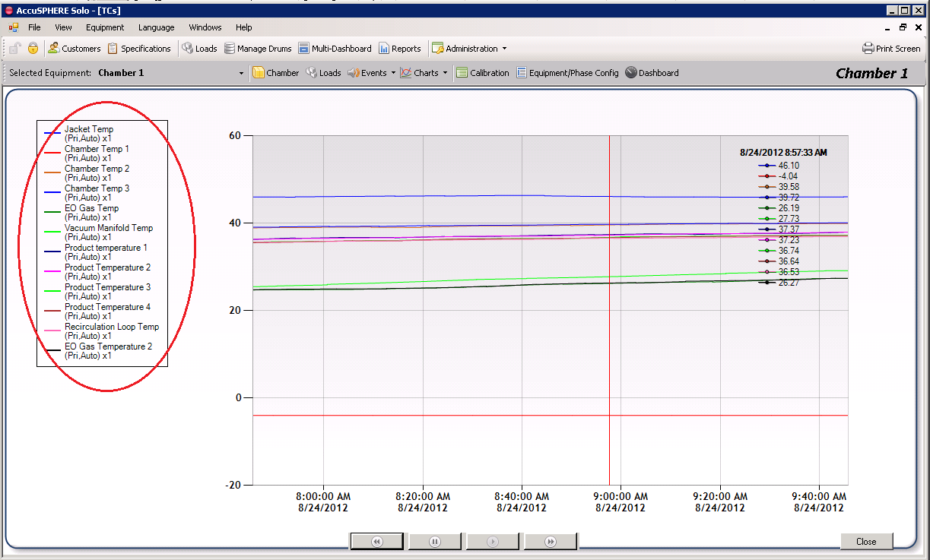930x560 pixels.
Task: Fast-forward the chart timeline
Action: [x=551, y=542]
